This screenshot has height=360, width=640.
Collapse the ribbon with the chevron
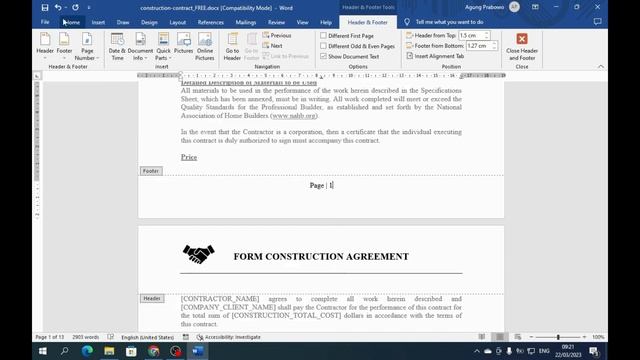(601, 67)
